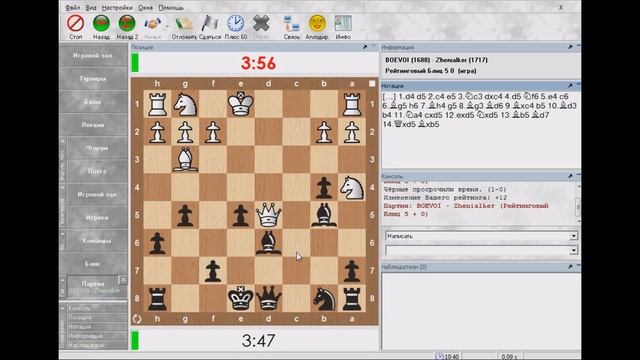The image size is (640, 360).
Task: Open the Лекции sidebar section
Action: pyautogui.click(x=93, y=125)
